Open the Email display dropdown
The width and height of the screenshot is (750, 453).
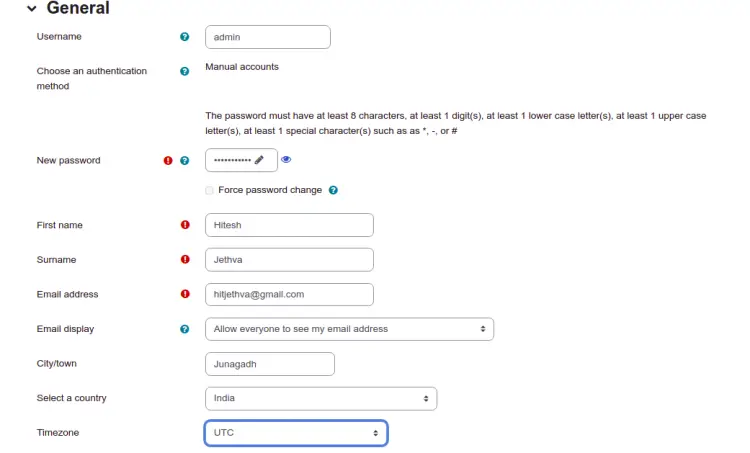coord(350,329)
